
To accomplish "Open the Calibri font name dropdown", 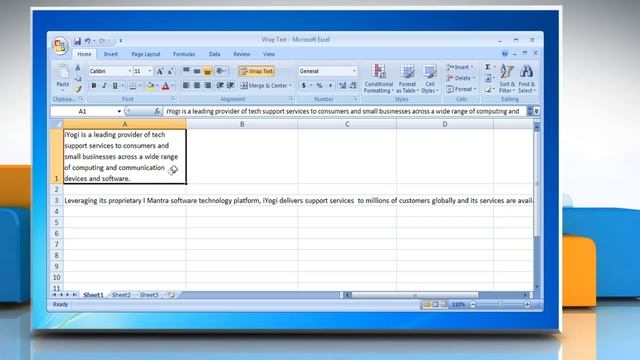I will pyautogui.click(x=130, y=71).
